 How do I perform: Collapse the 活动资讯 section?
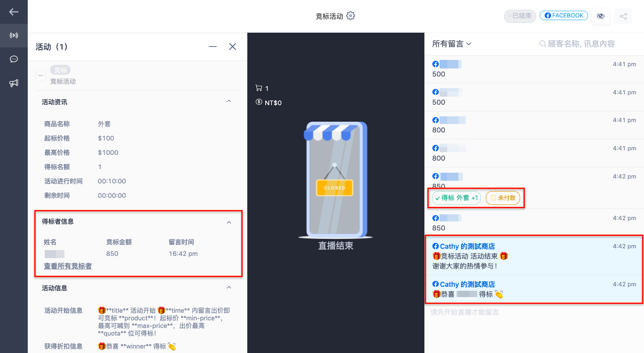click(x=229, y=102)
